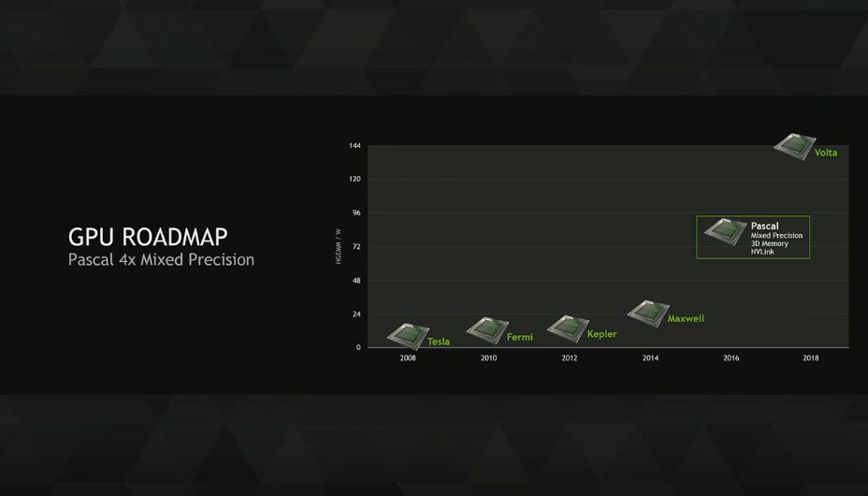Click the NVLink text in the Pascal box
Screen dimensions: 868x496
point(764,251)
